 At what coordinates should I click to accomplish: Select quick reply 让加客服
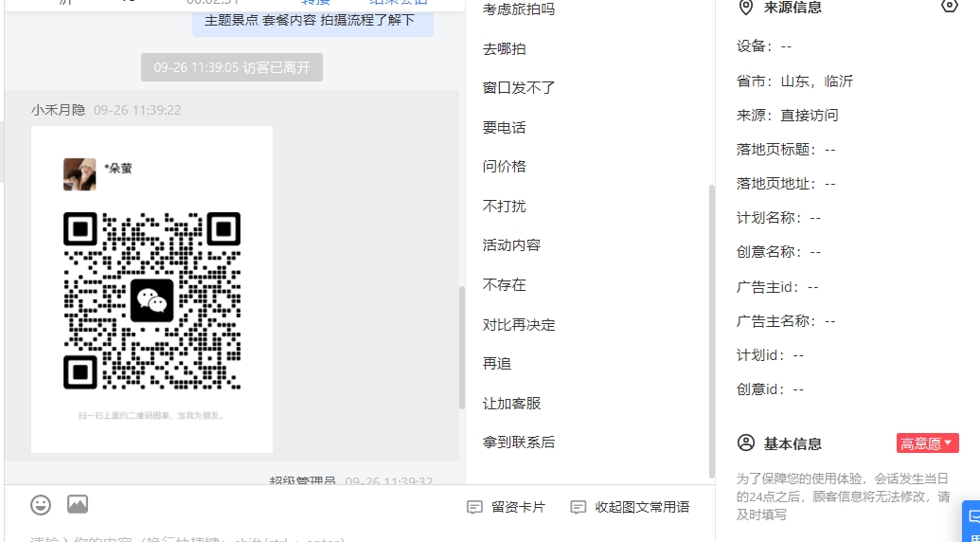(x=512, y=404)
